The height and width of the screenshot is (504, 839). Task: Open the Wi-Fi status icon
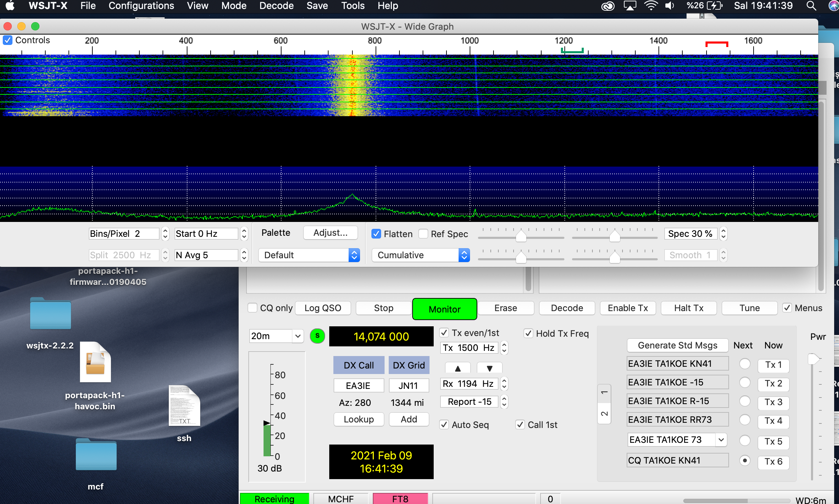[x=651, y=6]
